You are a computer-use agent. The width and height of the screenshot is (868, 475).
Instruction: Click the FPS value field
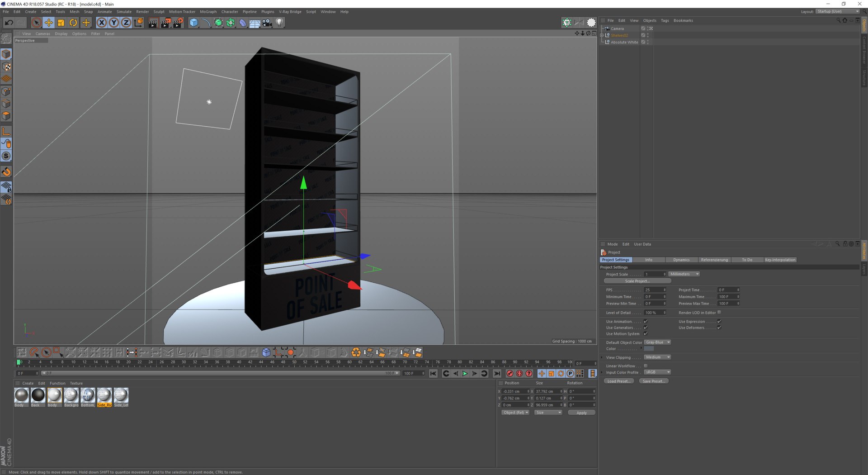pyautogui.click(x=655, y=290)
